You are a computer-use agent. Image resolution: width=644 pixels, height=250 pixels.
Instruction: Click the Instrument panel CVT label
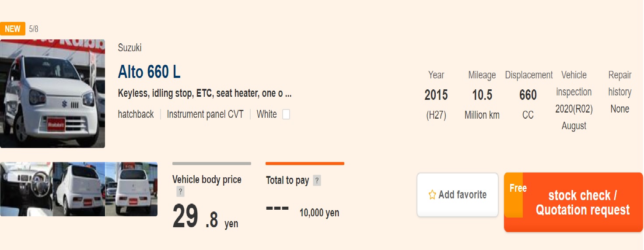click(x=205, y=115)
